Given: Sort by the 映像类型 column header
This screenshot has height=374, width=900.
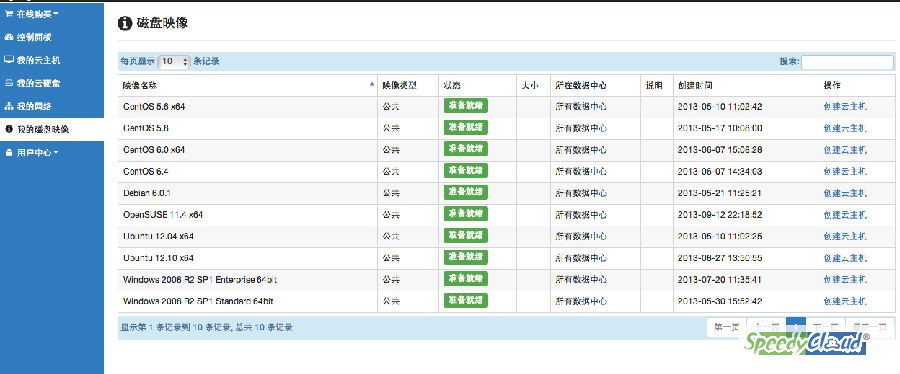Looking at the screenshot, I should tap(408, 85).
